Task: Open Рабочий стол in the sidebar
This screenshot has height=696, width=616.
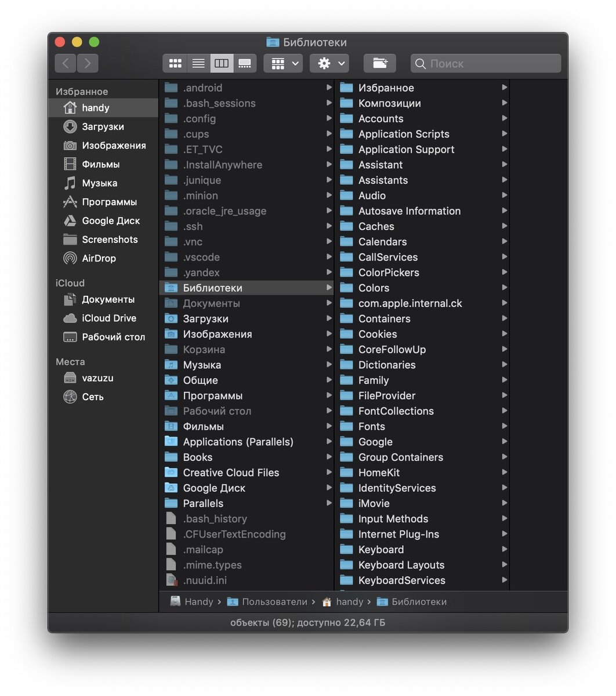Action: [103, 337]
